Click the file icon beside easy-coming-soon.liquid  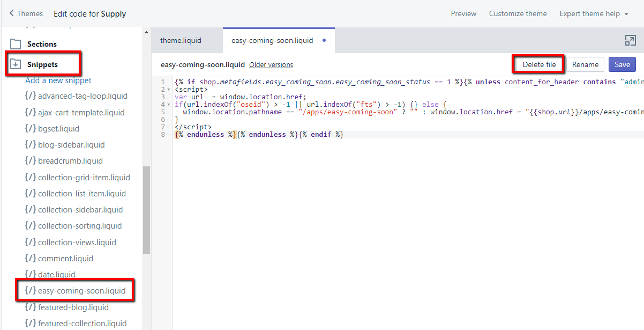pyautogui.click(x=30, y=291)
